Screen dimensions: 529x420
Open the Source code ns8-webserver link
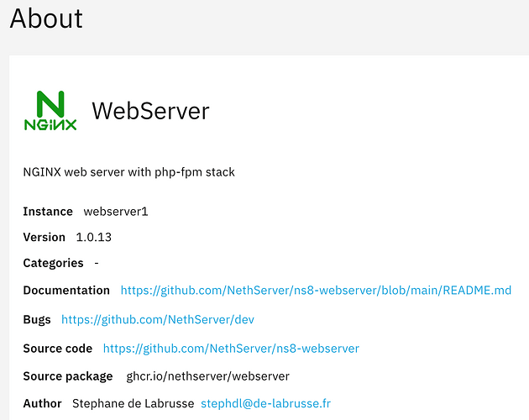click(231, 349)
